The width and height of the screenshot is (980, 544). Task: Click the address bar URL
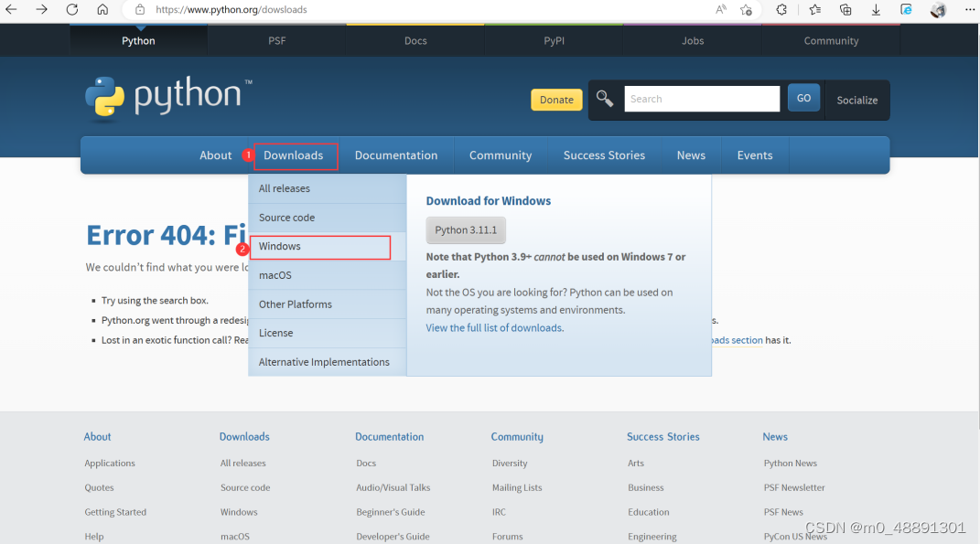click(232, 9)
